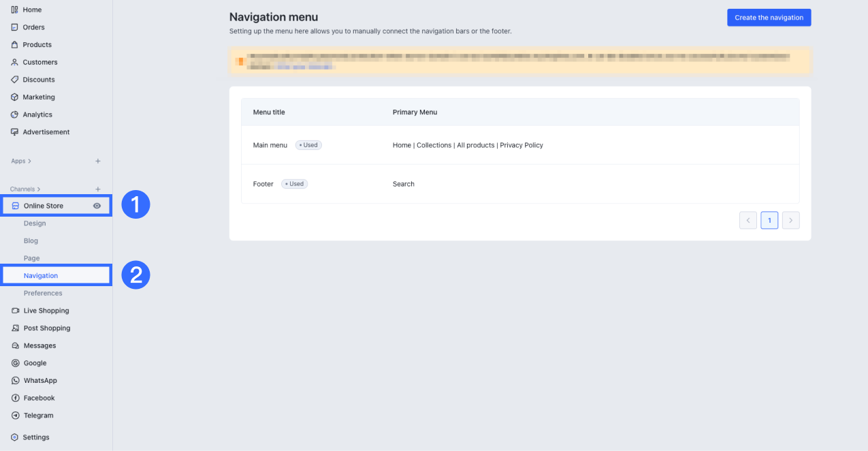Open the Privacy Policy link text
This screenshot has width=868, height=451.
point(521,144)
